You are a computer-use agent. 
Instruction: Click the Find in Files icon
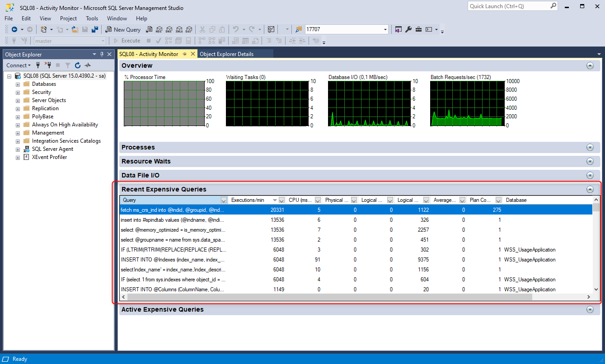pyautogui.click(x=299, y=29)
